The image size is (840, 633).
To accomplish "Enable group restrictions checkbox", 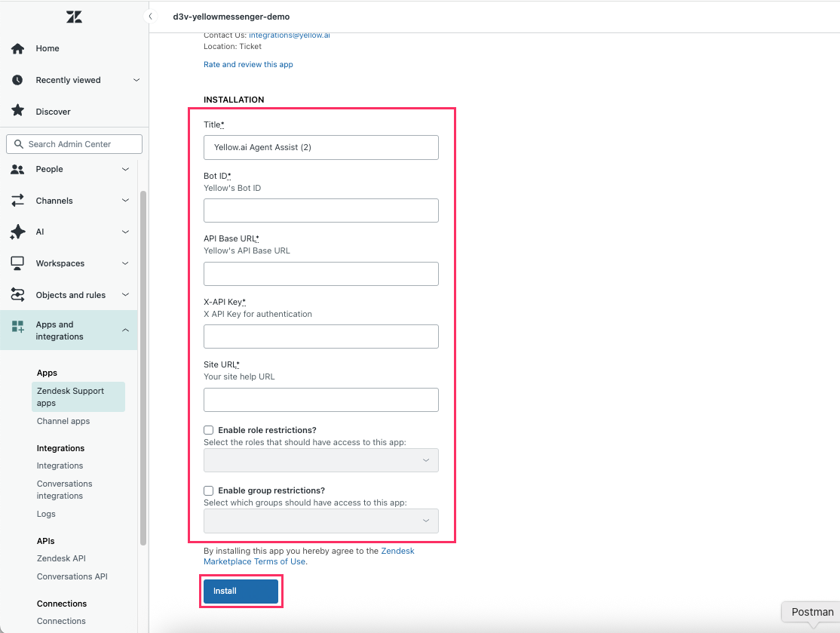I will [208, 490].
